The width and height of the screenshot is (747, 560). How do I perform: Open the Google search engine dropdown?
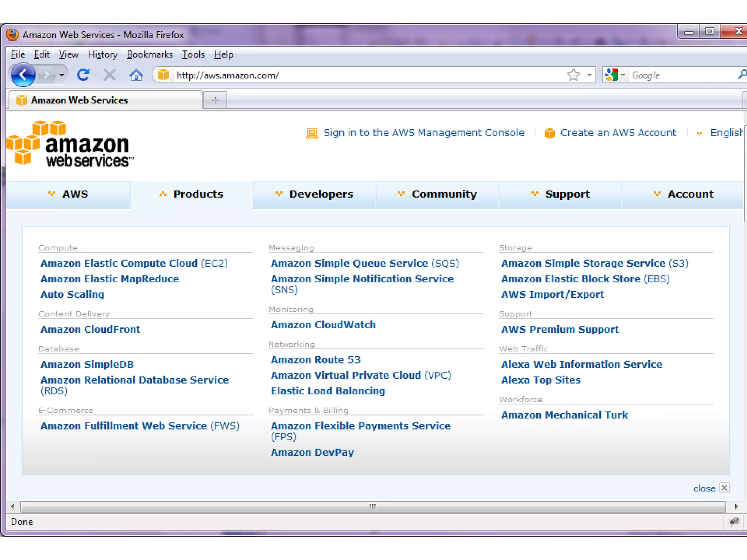pos(623,75)
